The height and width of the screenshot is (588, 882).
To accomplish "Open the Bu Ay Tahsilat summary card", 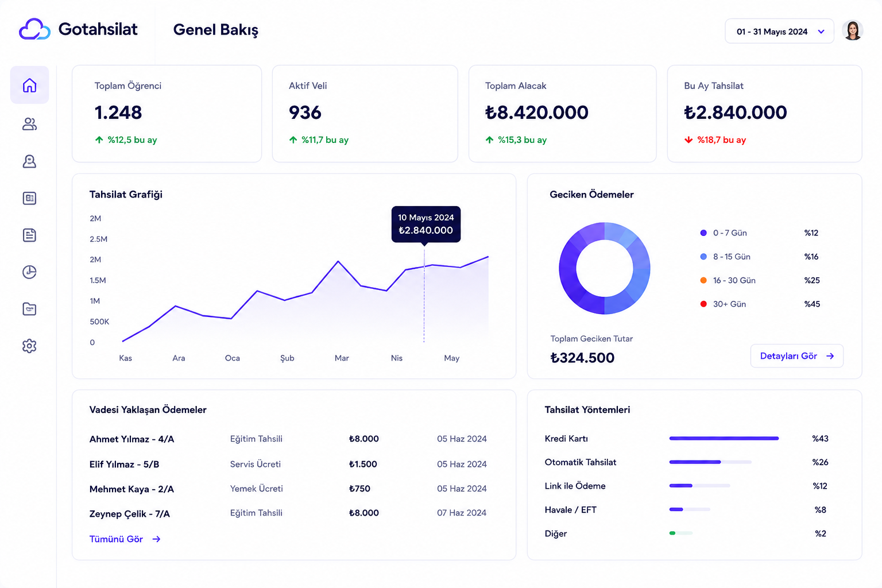I will [764, 114].
